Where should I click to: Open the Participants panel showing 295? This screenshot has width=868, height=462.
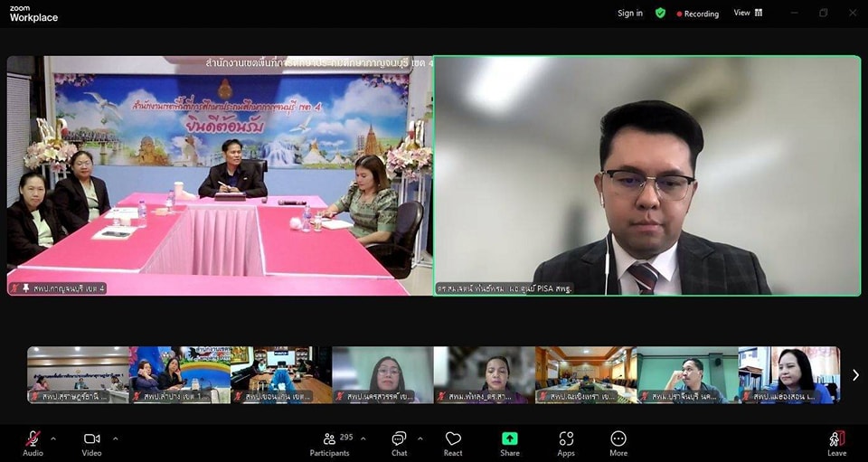[330, 444]
